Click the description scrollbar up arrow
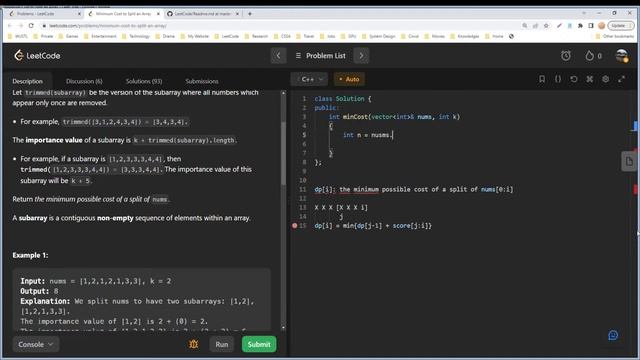This screenshot has height=360, width=640. (283, 93)
